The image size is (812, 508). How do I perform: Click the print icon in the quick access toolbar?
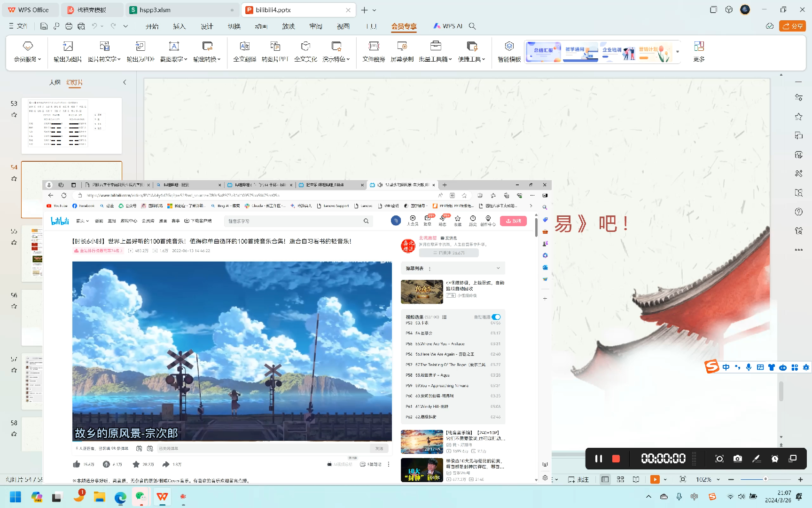69,26
